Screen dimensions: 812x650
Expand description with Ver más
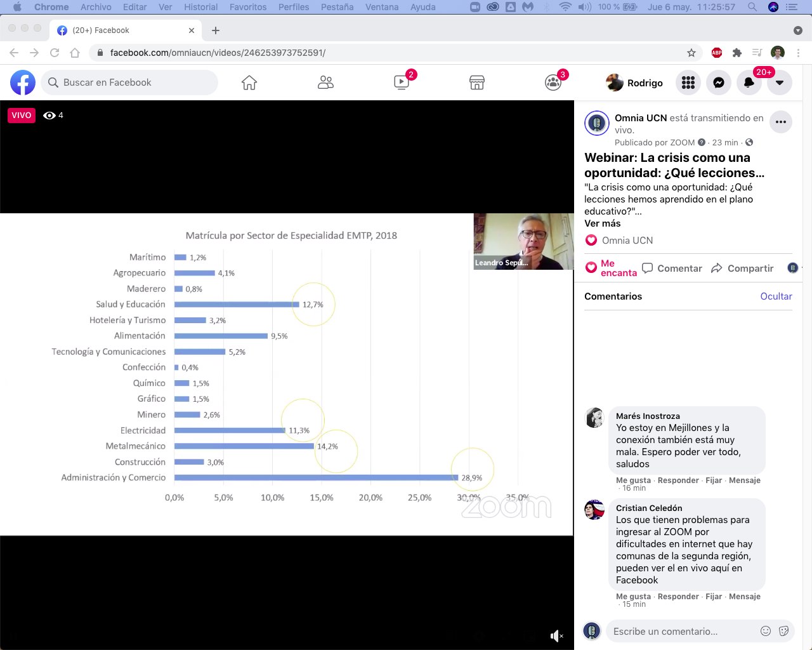coord(602,223)
